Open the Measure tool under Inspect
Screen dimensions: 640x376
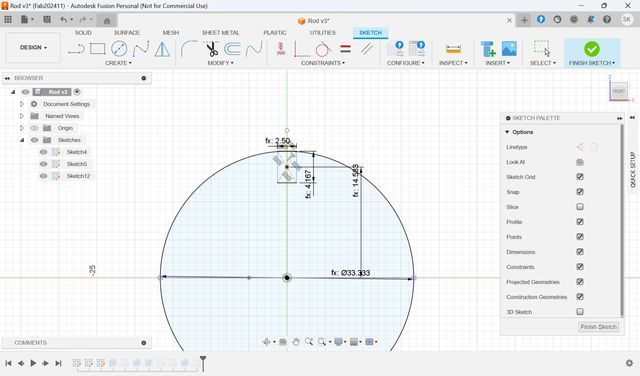point(453,49)
